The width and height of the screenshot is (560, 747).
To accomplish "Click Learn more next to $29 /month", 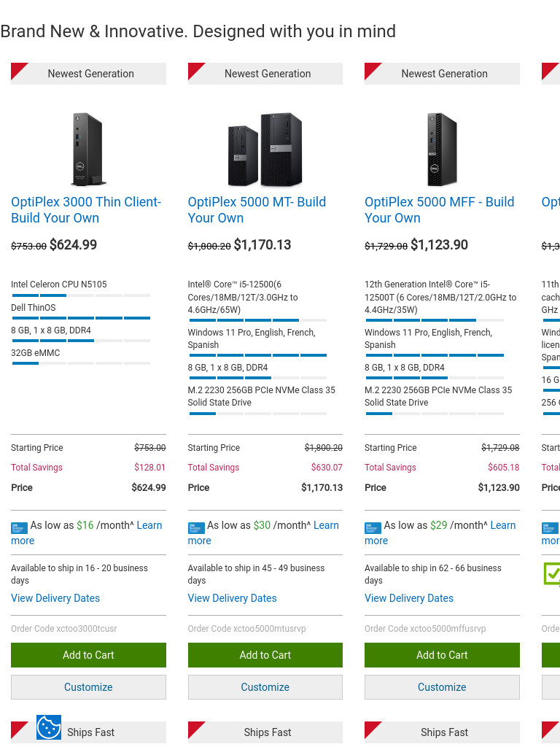I will coord(503,525).
